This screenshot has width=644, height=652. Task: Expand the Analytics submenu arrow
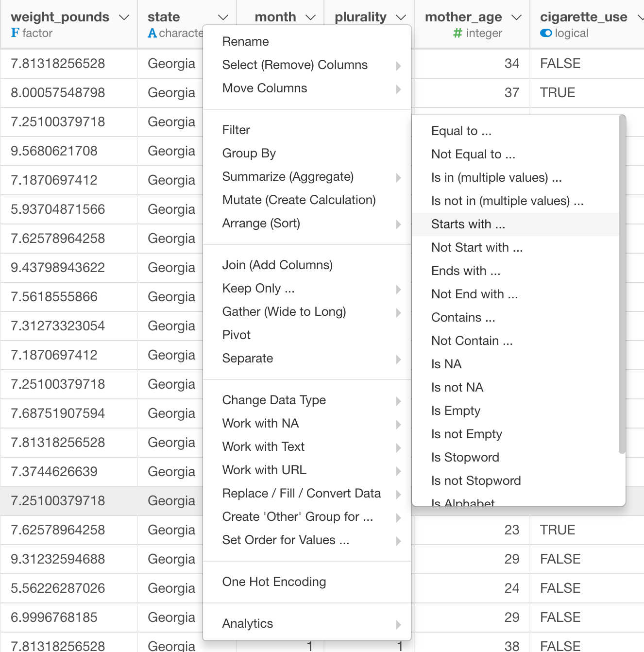click(x=398, y=624)
